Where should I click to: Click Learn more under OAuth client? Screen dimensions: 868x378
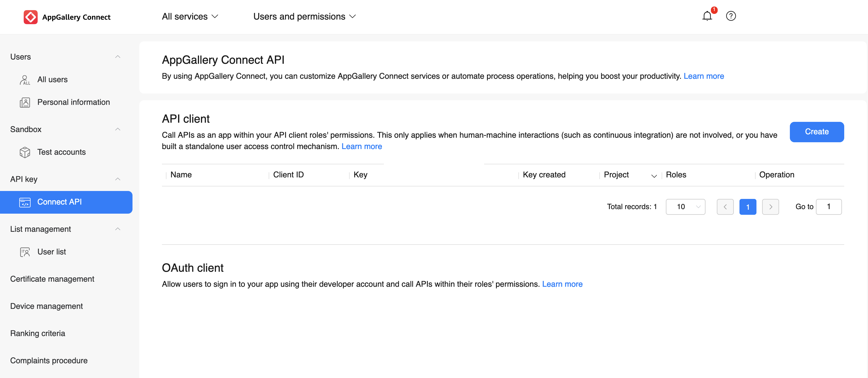(x=562, y=284)
